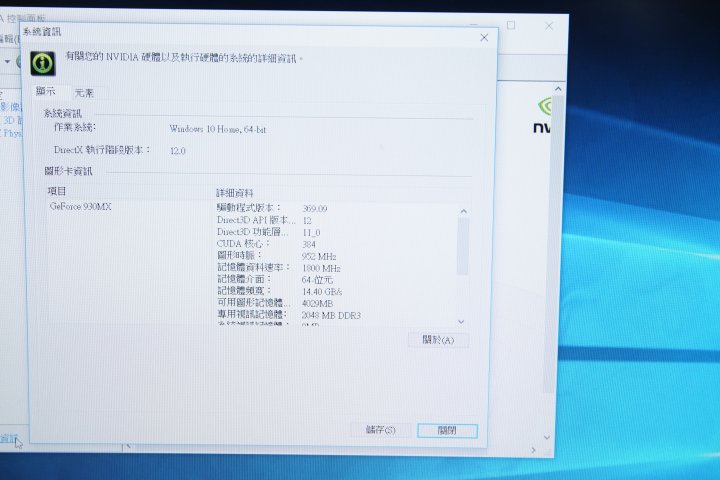Close the NVIDIA control panel window

(549, 26)
